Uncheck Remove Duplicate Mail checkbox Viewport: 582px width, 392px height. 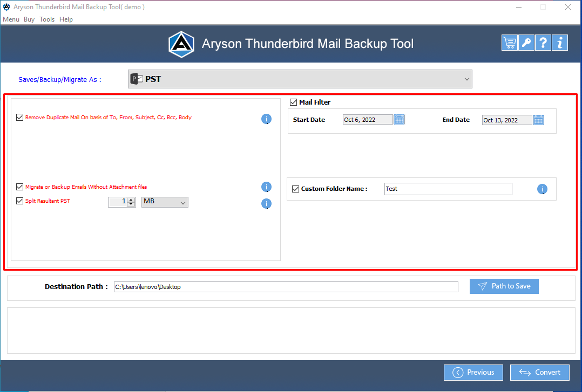point(19,117)
